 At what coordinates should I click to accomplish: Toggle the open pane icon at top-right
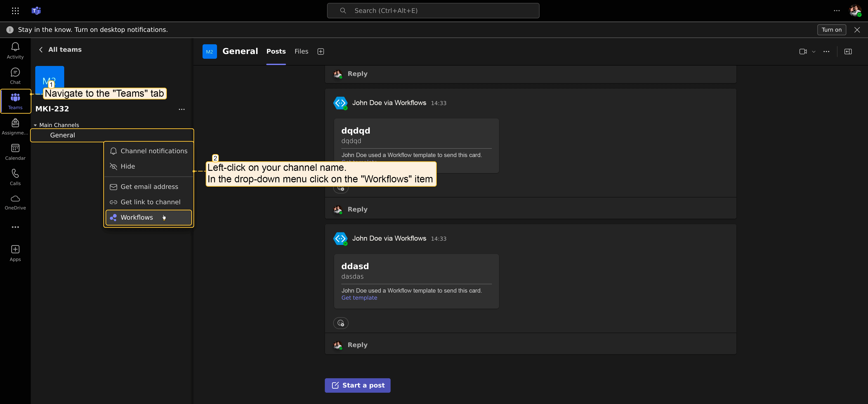coord(848,52)
